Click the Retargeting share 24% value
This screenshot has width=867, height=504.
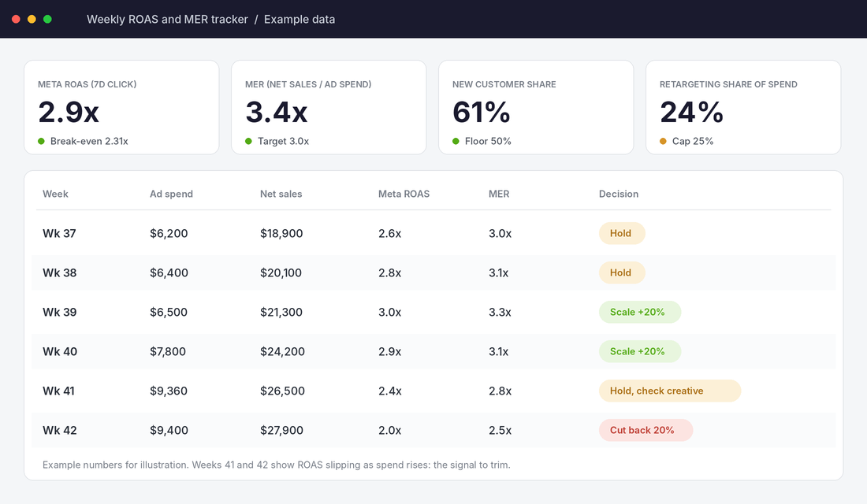click(x=691, y=112)
